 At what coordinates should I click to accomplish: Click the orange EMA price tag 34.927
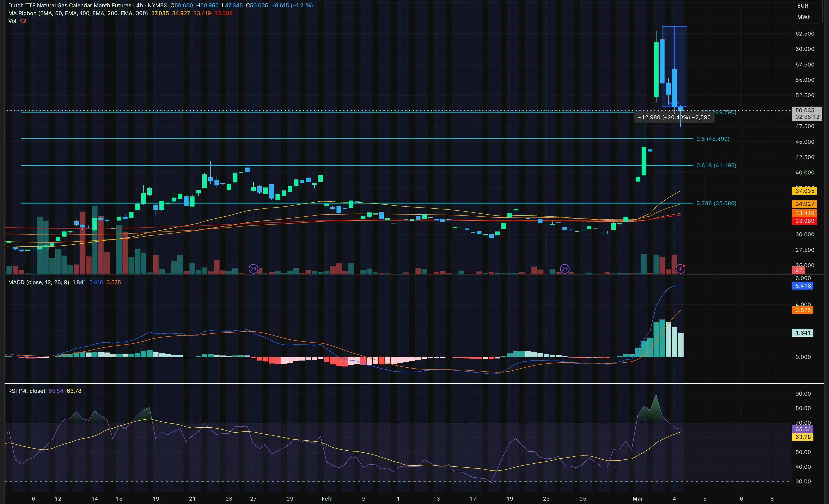click(804, 204)
